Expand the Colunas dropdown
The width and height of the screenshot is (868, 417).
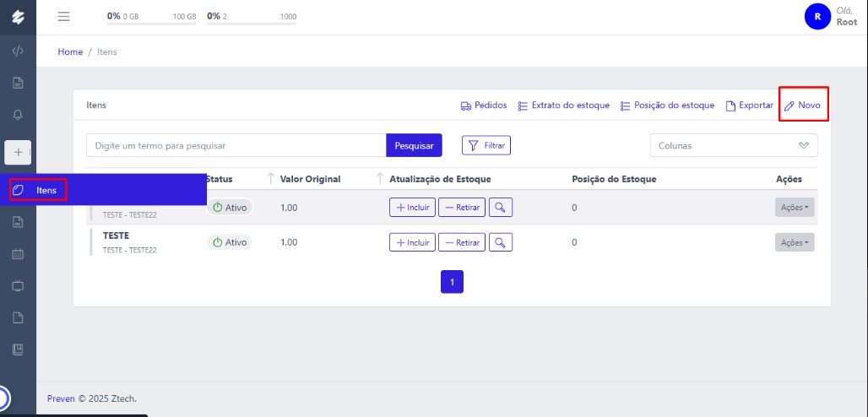click(733, 145)
